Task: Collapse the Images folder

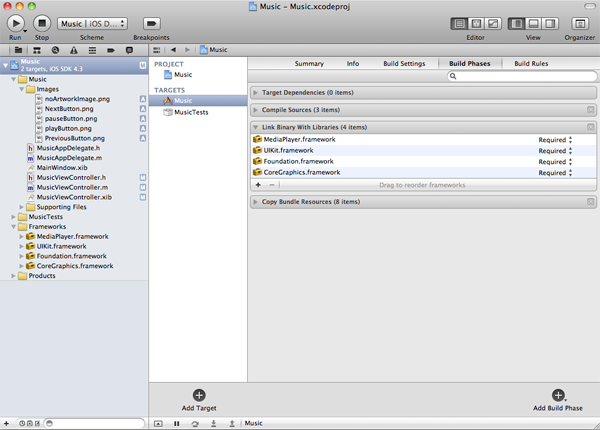Action: pos(21,89)
